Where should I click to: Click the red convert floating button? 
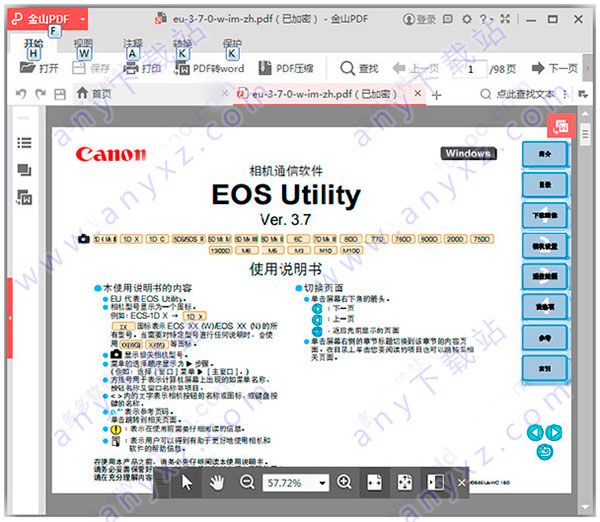click(x=561, y=126)
